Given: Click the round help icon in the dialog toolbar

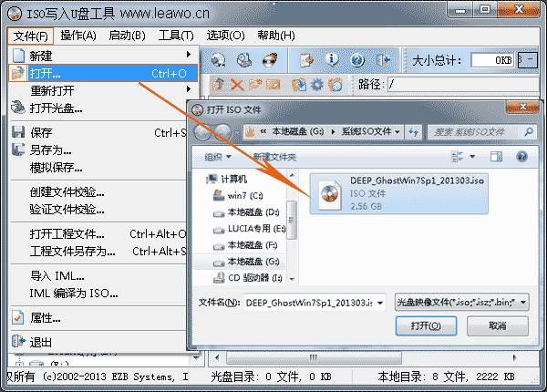Looking at the screenshot, I should [521, 156].
